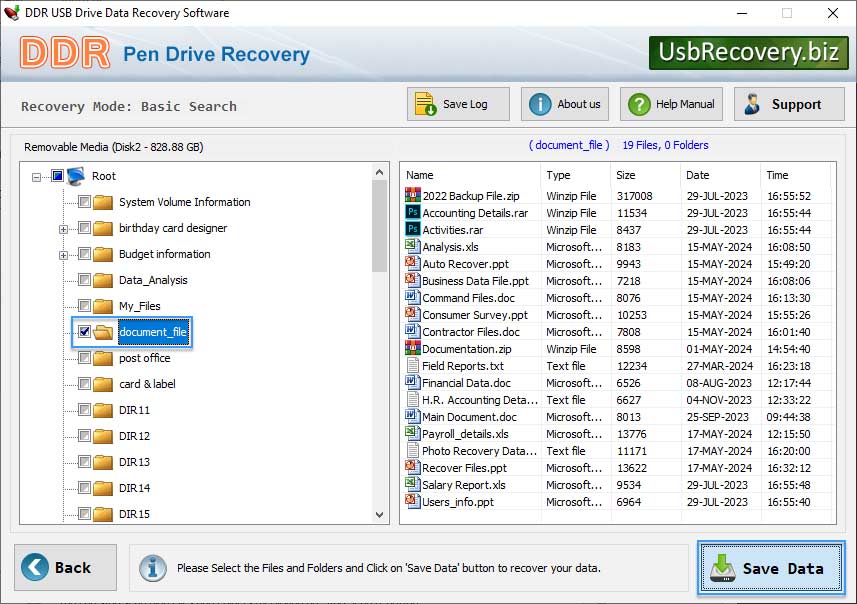Check the My_Files folder checkbox

pyautogui.click(x=84, y=306)
